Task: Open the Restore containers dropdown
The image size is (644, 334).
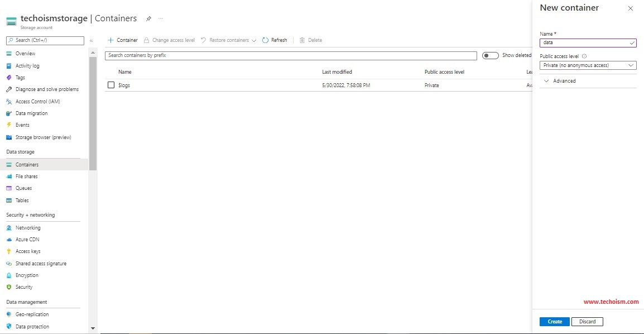Action: (228, 40)
